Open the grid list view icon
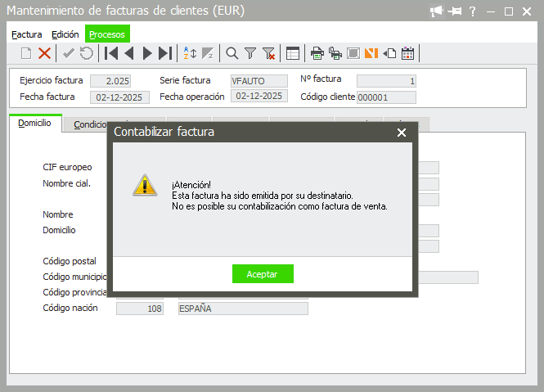 pos(292,53)
